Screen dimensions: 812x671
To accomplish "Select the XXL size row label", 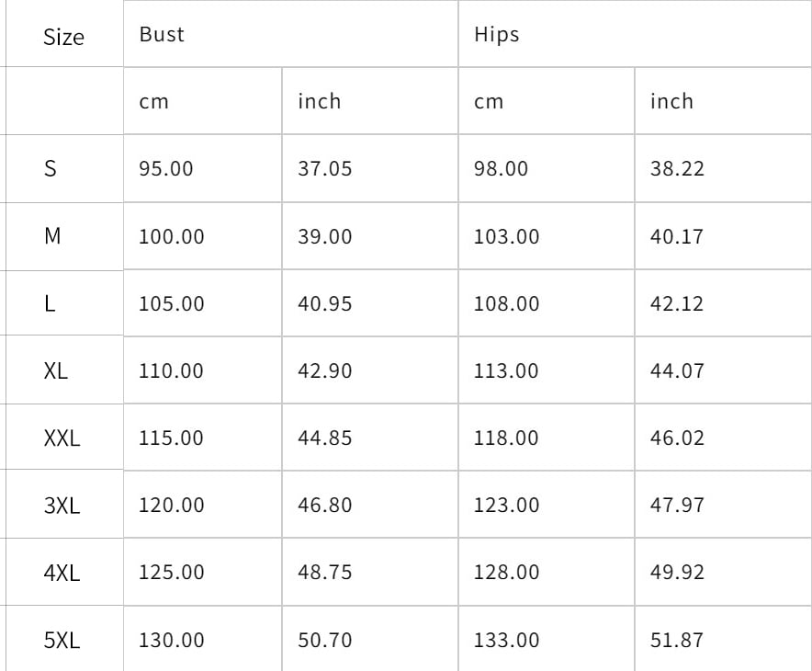I will 62,438.
